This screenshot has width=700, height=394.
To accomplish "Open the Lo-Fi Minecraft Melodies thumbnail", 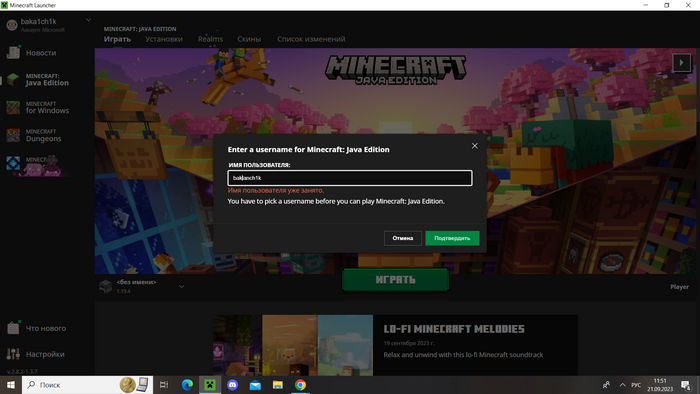I will 293,345.
